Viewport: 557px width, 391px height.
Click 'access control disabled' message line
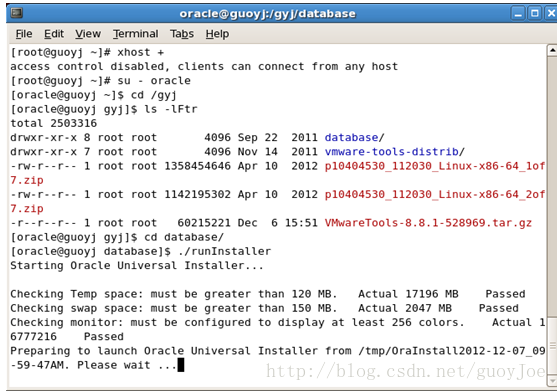click(204, 66)
